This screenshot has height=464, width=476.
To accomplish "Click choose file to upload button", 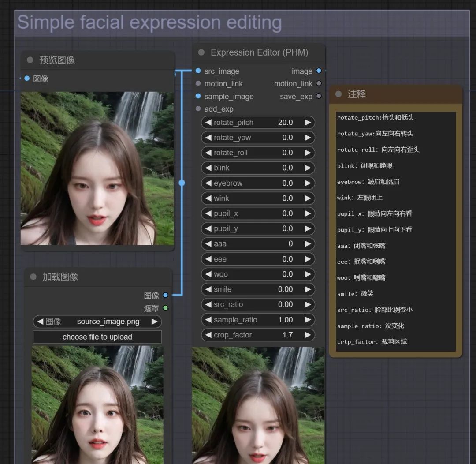I will (x=97, y=337).
